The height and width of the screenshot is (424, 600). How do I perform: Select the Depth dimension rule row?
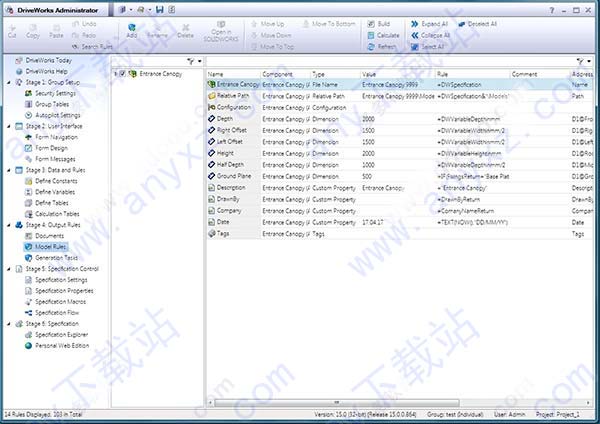pyautogui.click(x=399, y=119)
